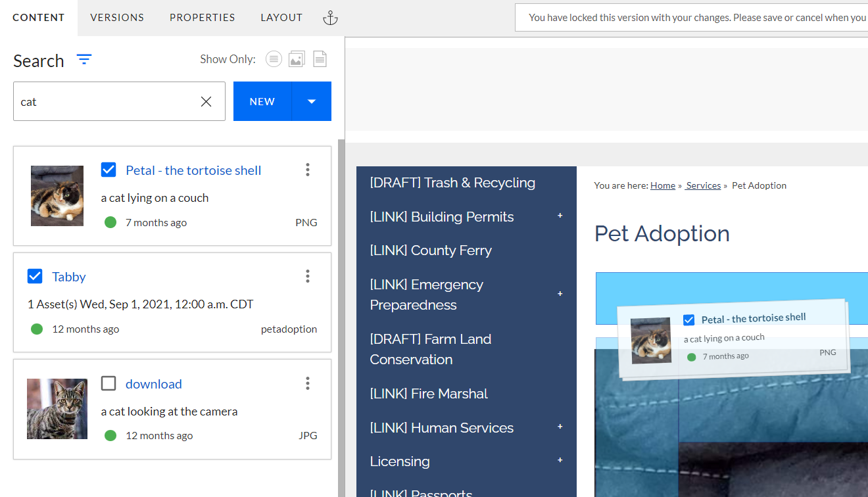Click the PNG file type label

click(306, 223)
